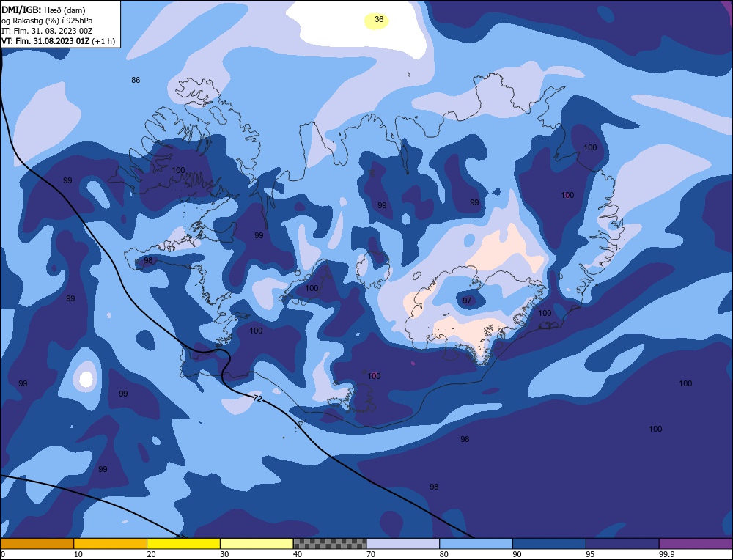The height and width of the screenshot is (560, 733).
Task: Click the dark navy 95–99.9 legend swatch
Action: tap(622, 543)
